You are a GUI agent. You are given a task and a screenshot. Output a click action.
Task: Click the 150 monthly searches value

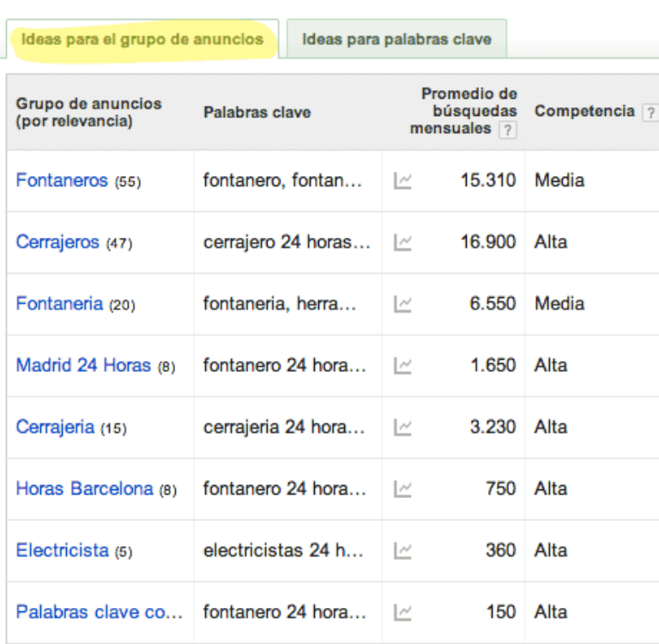coord(501,612)
